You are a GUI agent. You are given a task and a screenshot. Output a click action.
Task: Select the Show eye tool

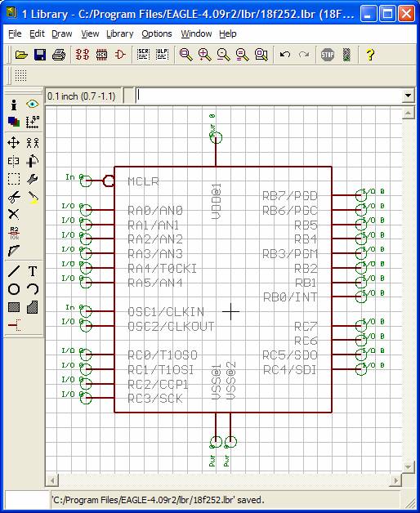[x=33, y=105]
